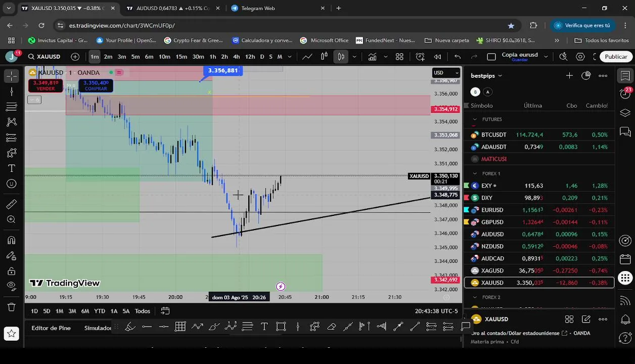Create an alert with clock icon
The height and width of the screenshot is (364, 635).
pos(420,57)
